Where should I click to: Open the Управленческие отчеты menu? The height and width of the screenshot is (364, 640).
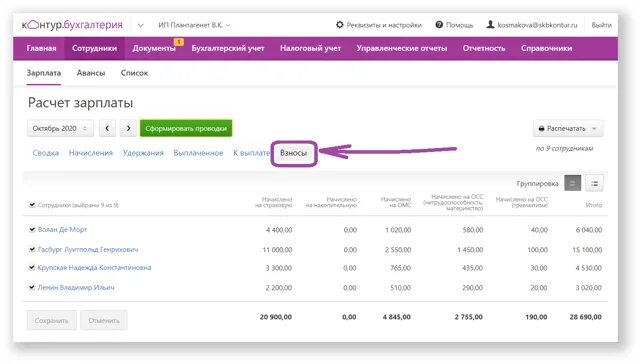(402, 48)
